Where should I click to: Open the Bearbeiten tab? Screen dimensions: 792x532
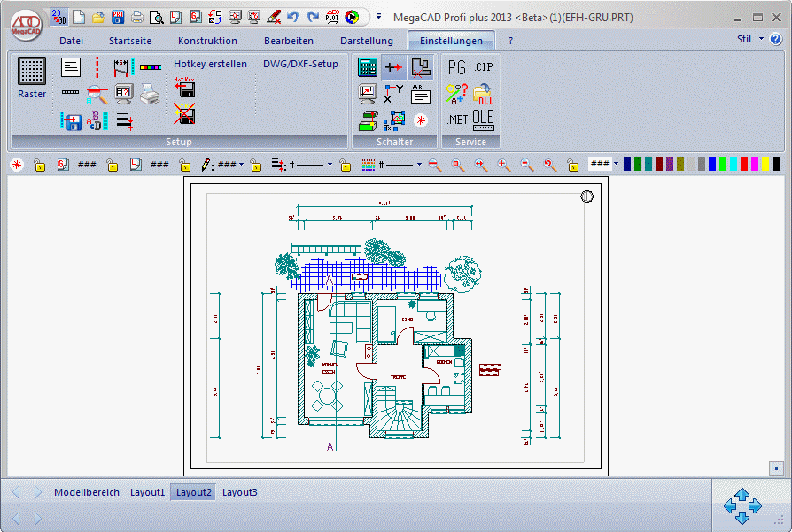click(289, 41)
